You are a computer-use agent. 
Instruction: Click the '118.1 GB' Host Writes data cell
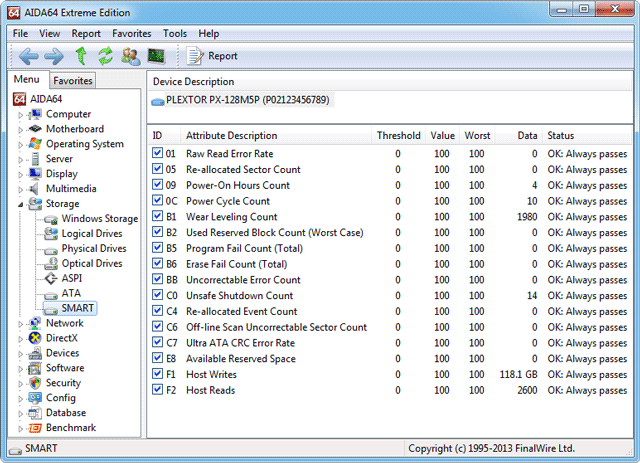click(x=518, y=374)
